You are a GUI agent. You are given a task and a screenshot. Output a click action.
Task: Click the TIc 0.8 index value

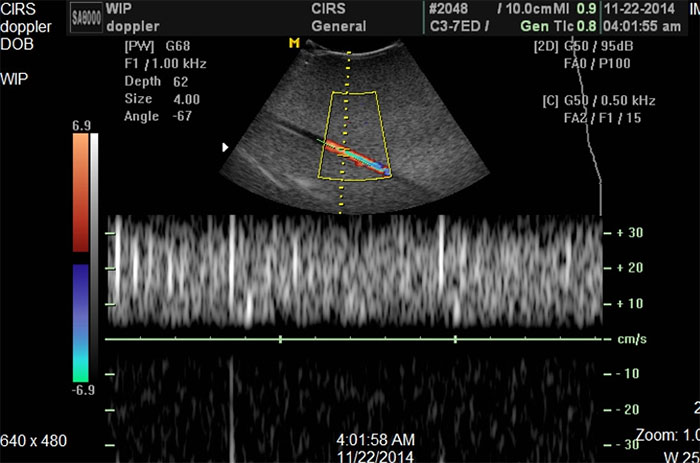pos(574,26)
